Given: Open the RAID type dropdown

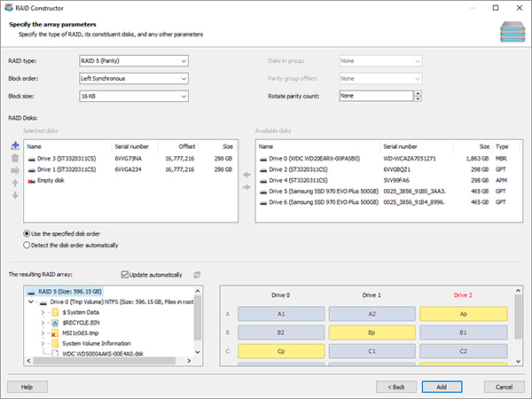Looking at the screenshot, I should coord(134,61).
